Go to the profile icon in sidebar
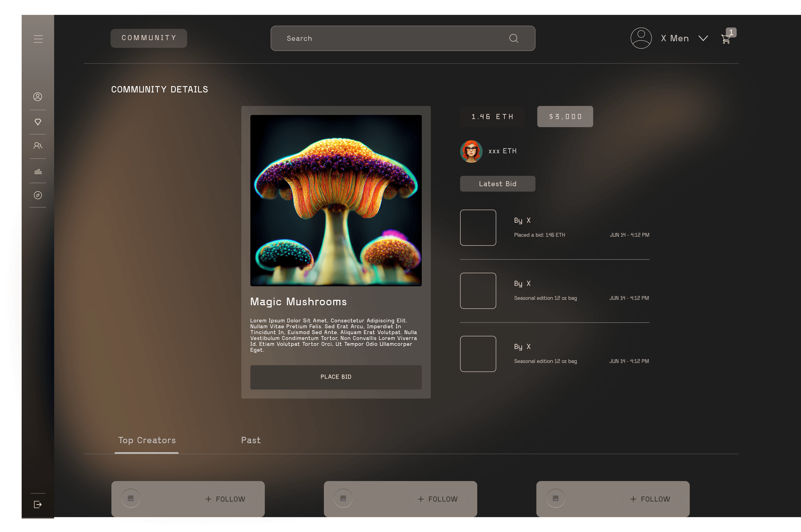801x532 pixels. 38,97
